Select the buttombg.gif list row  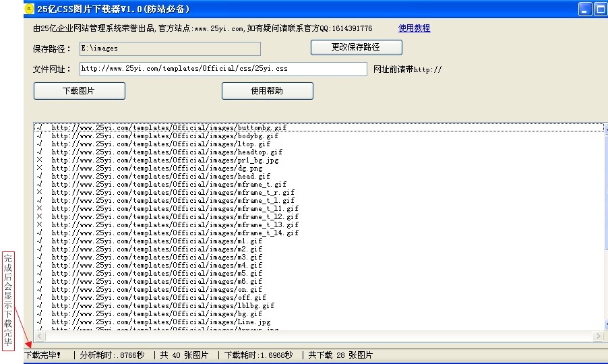coord(319,127)
